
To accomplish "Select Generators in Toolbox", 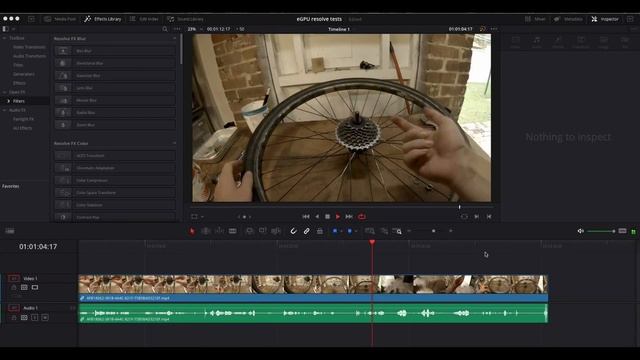I will tap(24, 74).
